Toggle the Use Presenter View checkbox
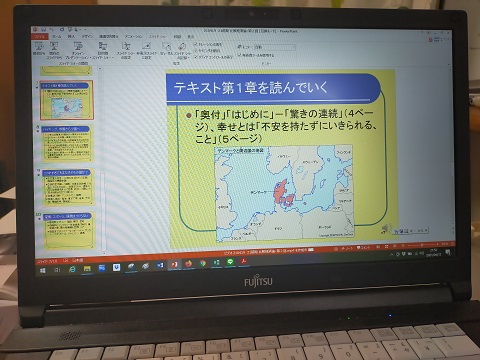 pyautogui.click(x=239, y=54)
